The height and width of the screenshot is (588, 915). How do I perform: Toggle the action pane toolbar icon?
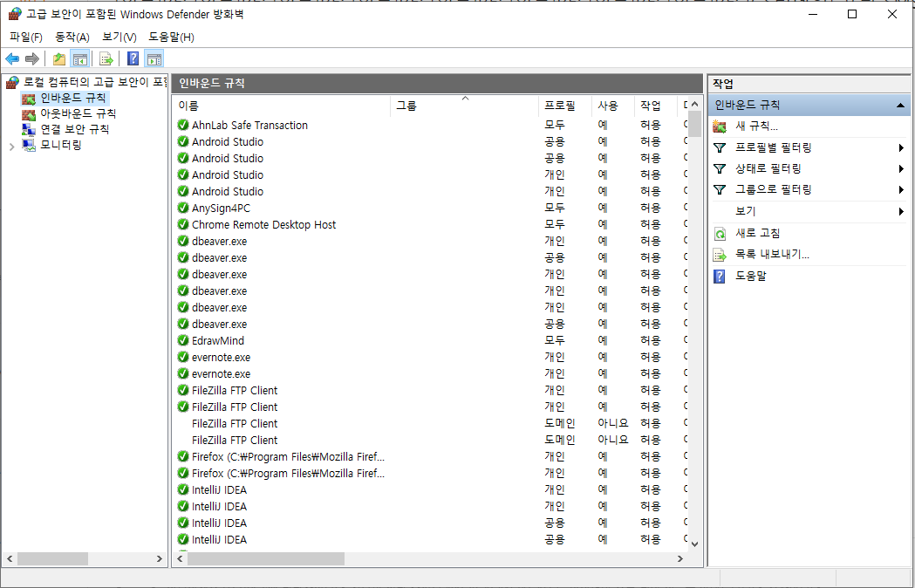pos(154,58)
